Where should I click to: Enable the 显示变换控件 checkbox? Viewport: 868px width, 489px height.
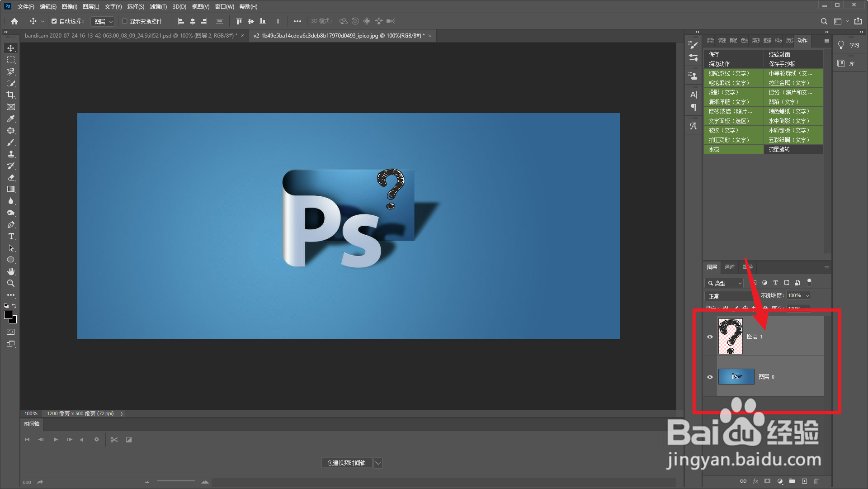[x=125, y=21]
